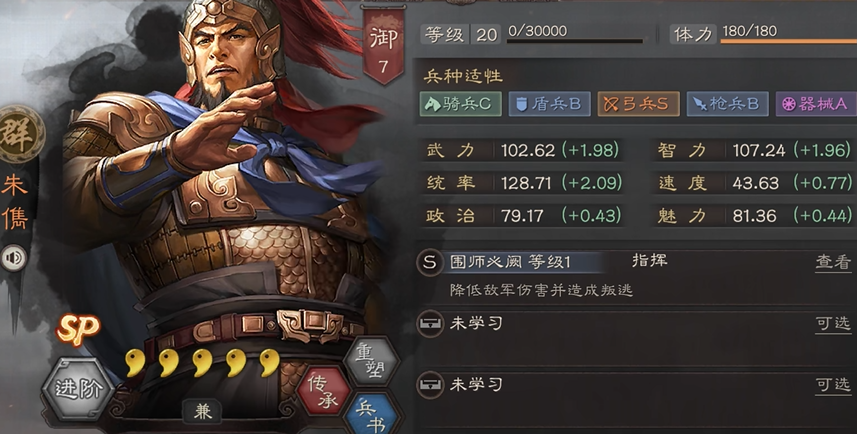Click the S-rank skill circle icon
This screenshot has height=434, width=857.
(x=430, y=262)
